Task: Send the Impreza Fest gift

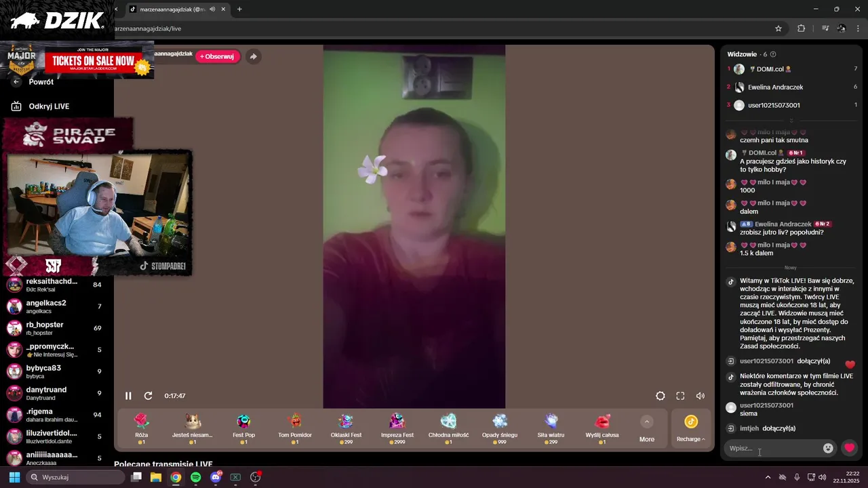Action: click(397, 428)
